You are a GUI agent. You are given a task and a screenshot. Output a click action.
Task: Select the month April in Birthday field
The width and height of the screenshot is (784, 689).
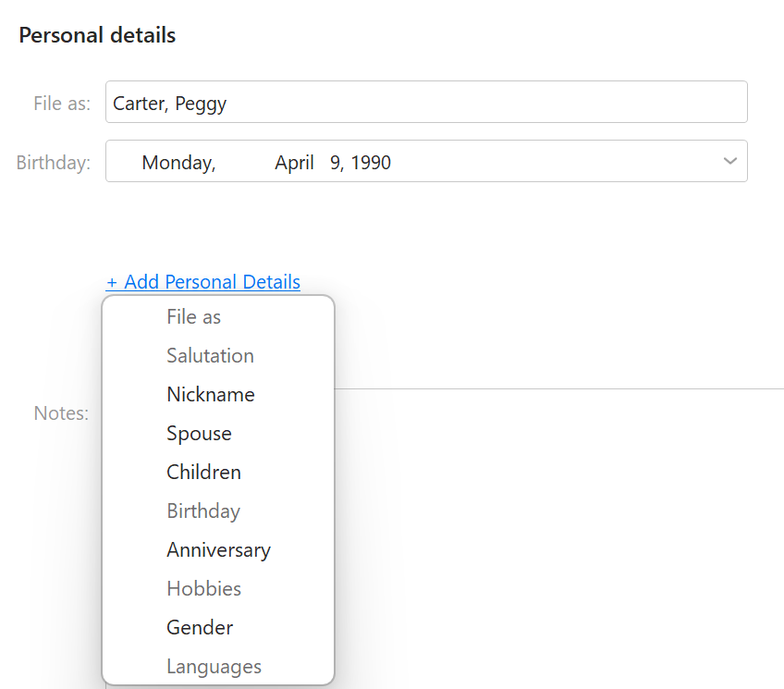click(x=294, y=163)
